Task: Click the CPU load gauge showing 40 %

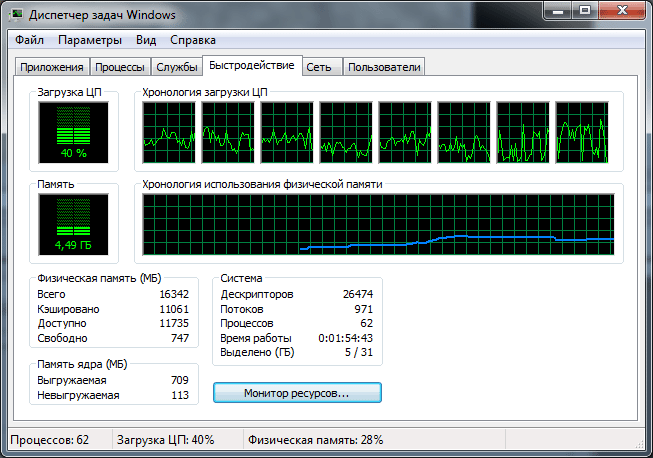Action: pos(73,132)
